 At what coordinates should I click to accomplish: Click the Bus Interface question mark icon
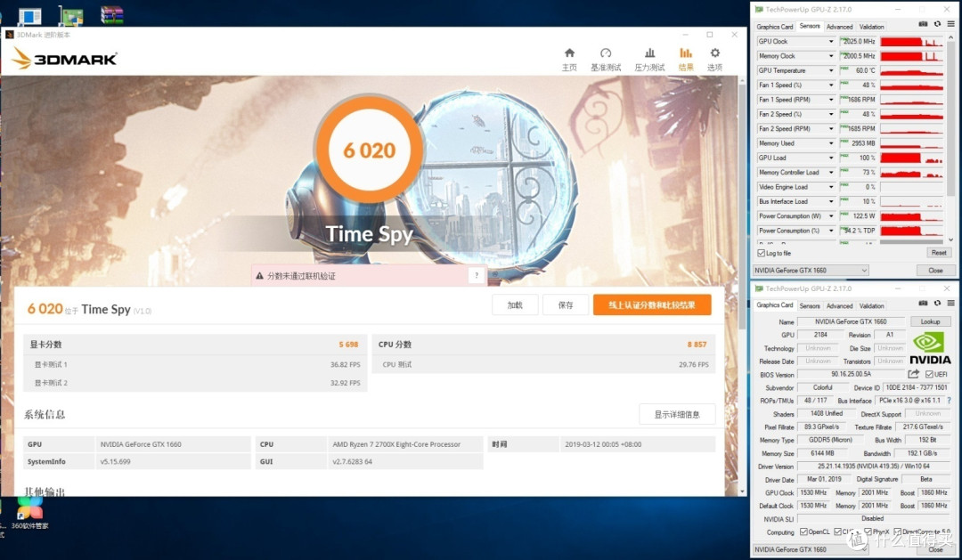click(950, 401)
